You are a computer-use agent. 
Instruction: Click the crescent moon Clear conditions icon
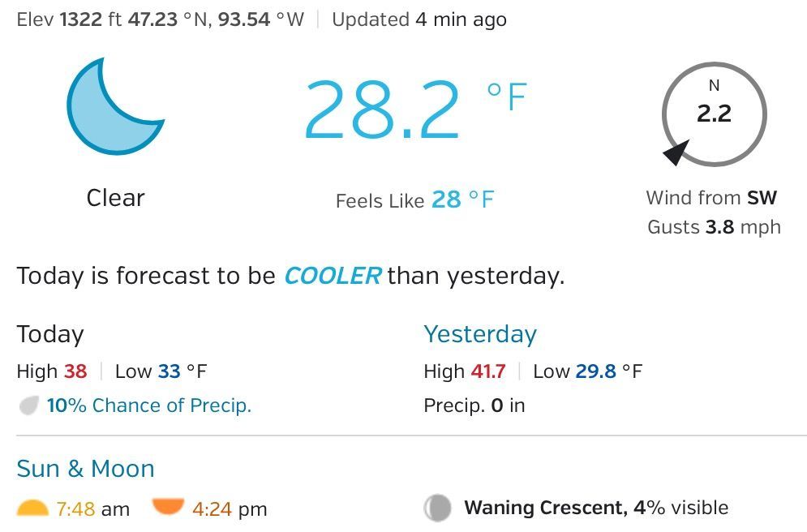click(114, 107)
